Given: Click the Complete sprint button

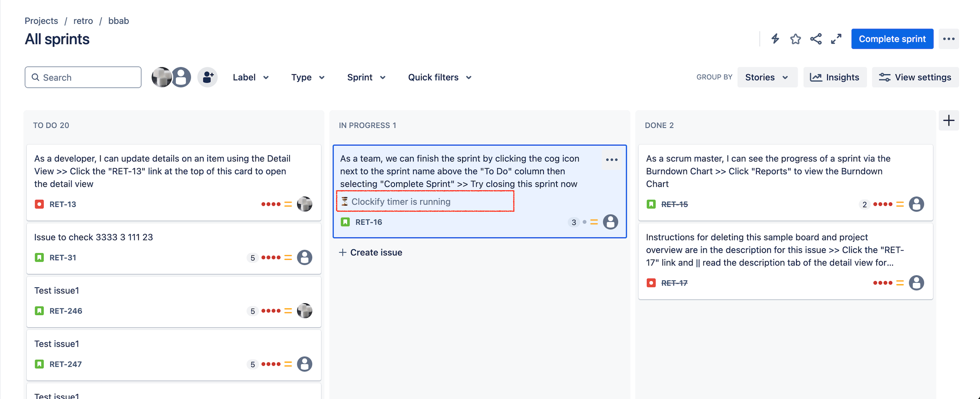Looking at the screenshot, I should [892, 39].
